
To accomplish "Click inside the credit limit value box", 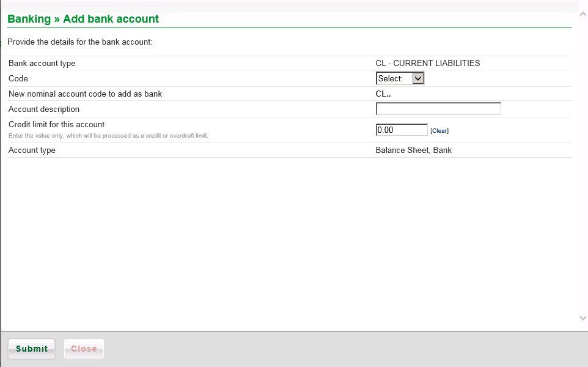I will tap(401, 129).
